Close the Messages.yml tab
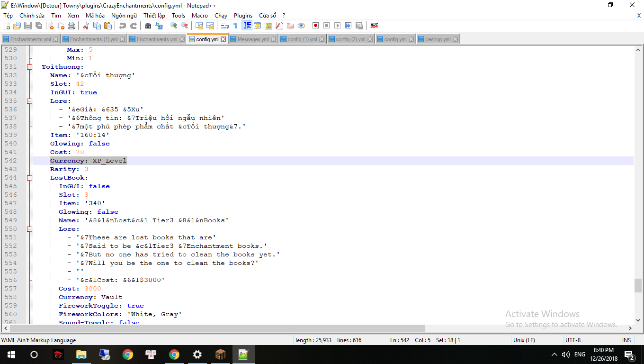Image resolution: width=644 pixels, height=364 pixels. (273, 39)
